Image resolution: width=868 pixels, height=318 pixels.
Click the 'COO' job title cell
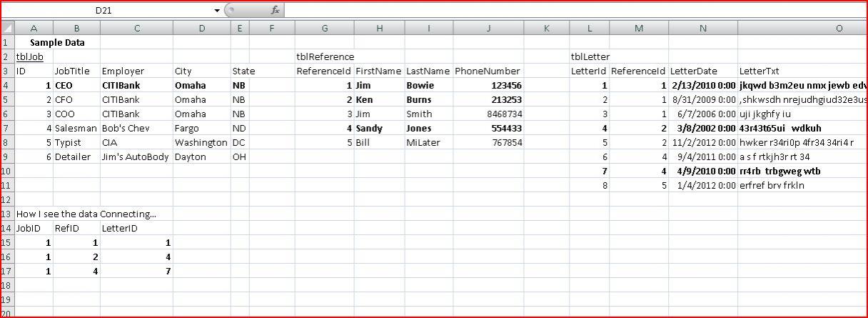[x=76, y=114]
